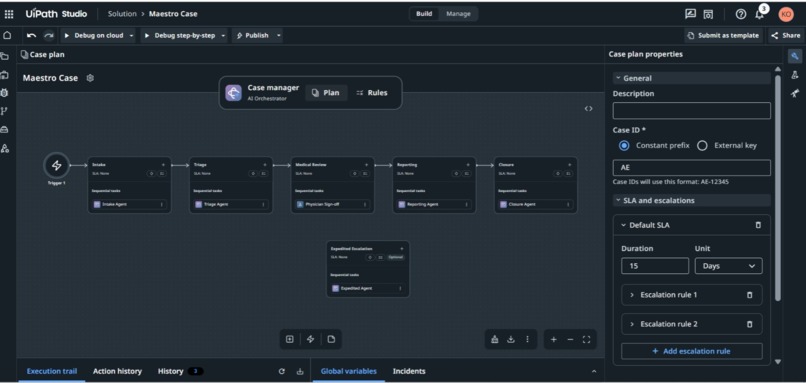Click the Solution breadcrumb link
The image size is (806, 383).
point(122,14)
